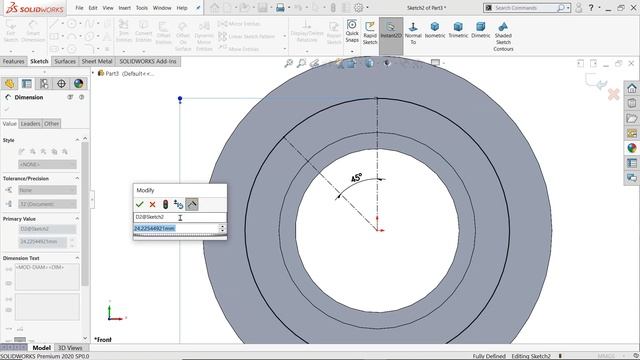
Task: Collapse the Tolerance/Precision section
Action: pos(77,178)
